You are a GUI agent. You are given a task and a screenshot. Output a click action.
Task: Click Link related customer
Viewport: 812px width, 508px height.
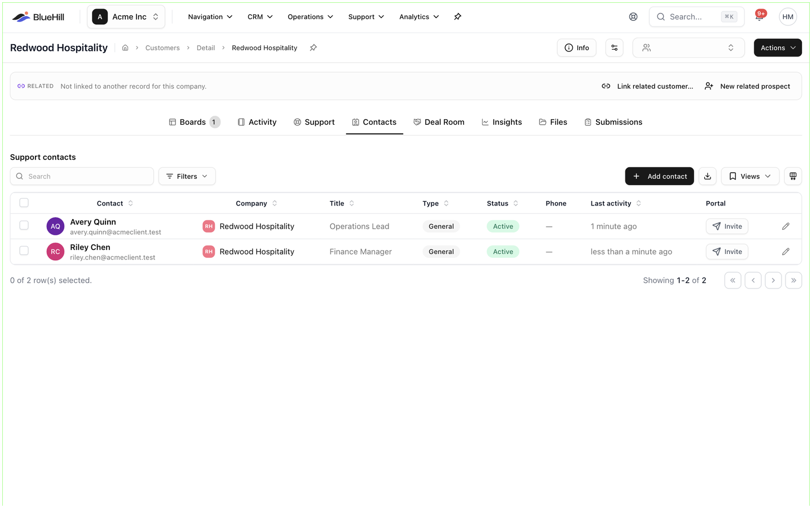(x=647, y=86)
